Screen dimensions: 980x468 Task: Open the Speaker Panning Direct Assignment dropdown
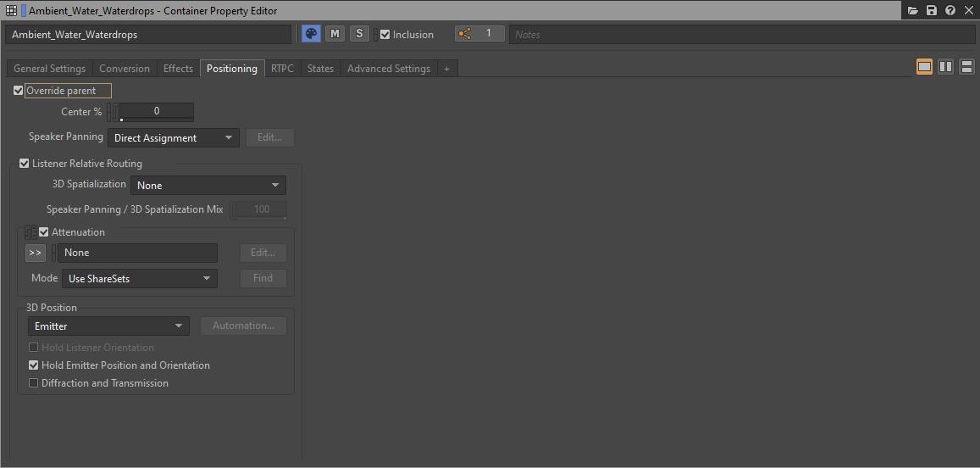pyautogui.click(x=174, y=138)
